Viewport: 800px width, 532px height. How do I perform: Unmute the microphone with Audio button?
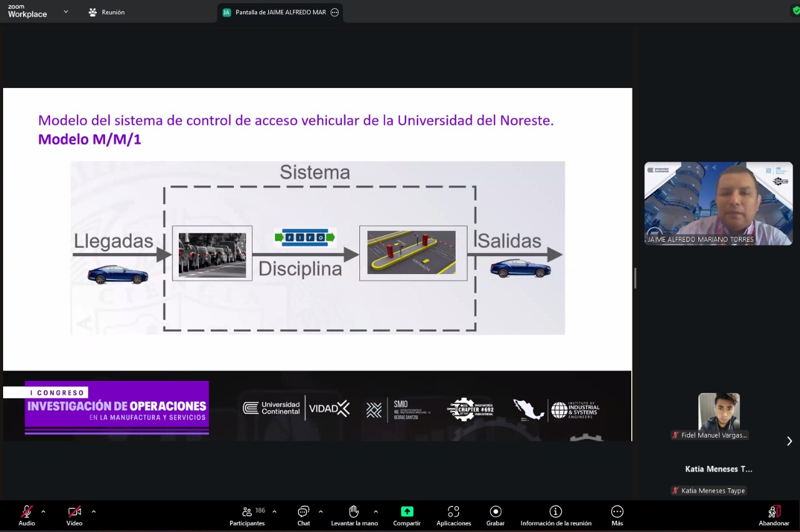click(27, 515)
